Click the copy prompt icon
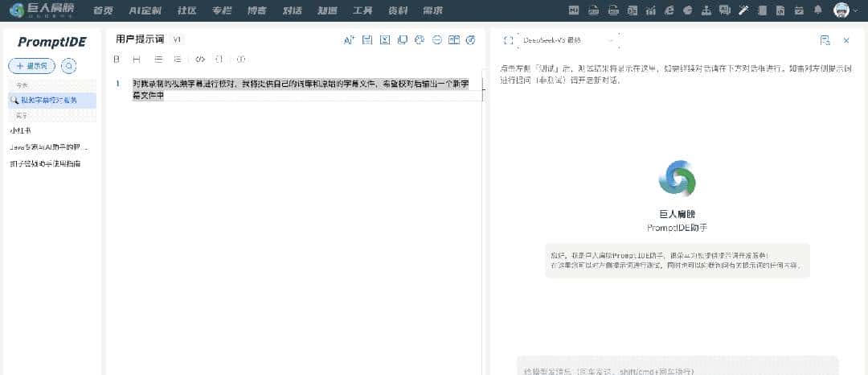868x375 pixels. click(x=403, y=40)
